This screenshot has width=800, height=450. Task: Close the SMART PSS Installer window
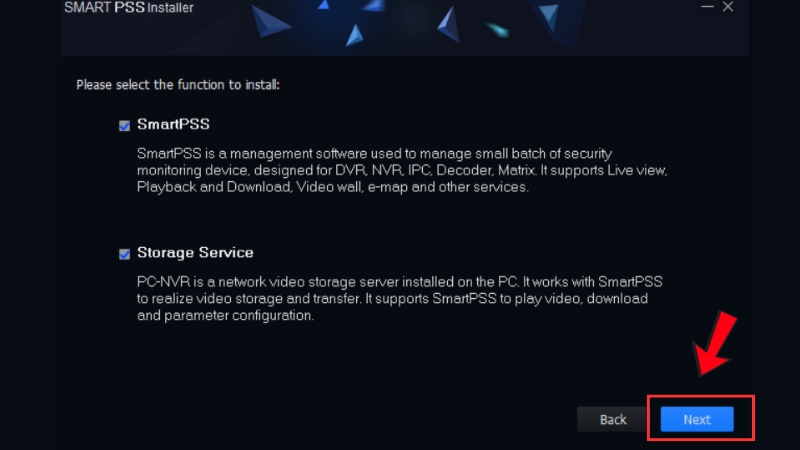point(728,7)
